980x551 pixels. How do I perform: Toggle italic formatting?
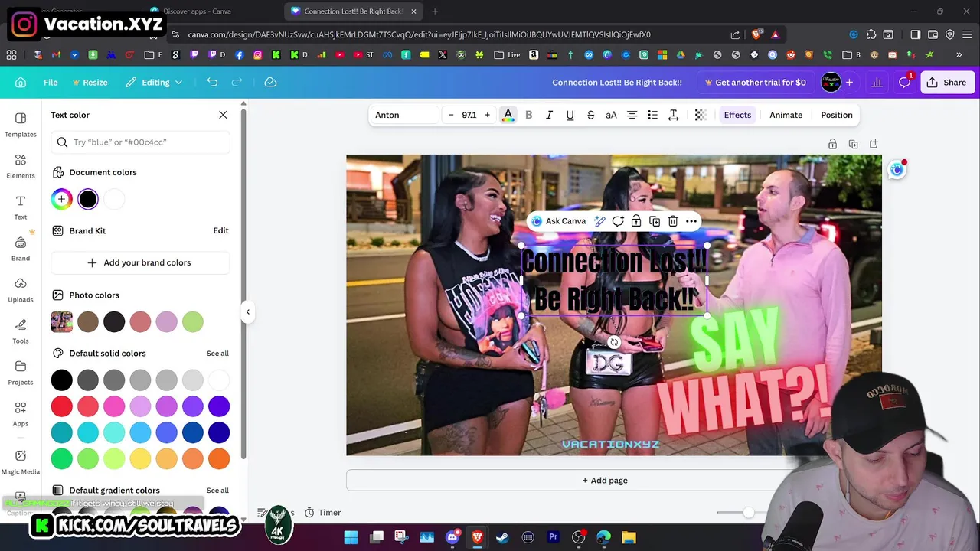(x=549, y=115)
